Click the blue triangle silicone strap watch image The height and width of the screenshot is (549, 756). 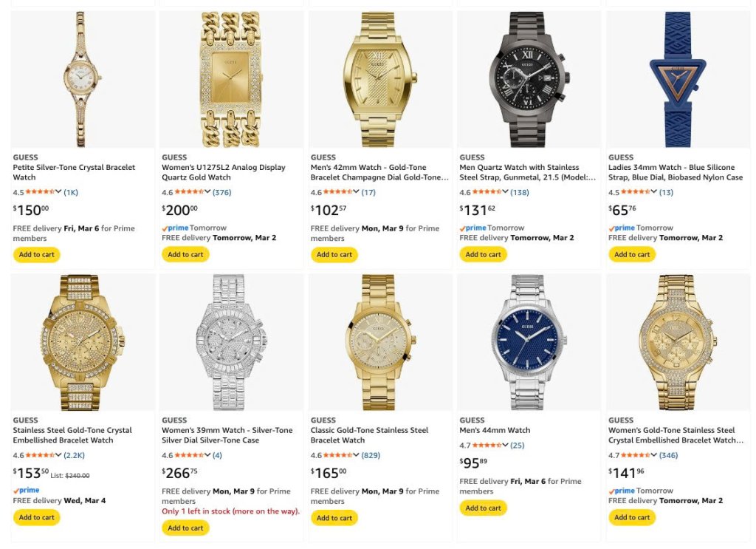click(678, 80)
